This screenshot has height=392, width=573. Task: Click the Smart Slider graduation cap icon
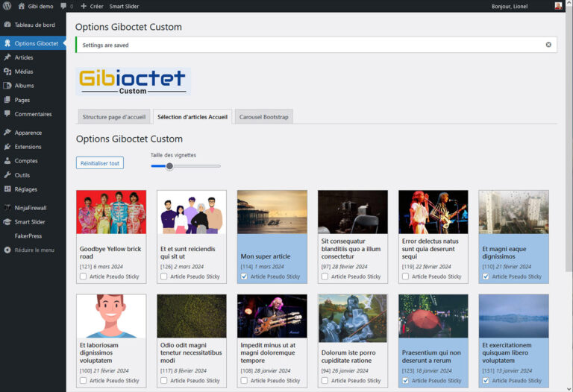pyautogui.click(x=7, y=221)
